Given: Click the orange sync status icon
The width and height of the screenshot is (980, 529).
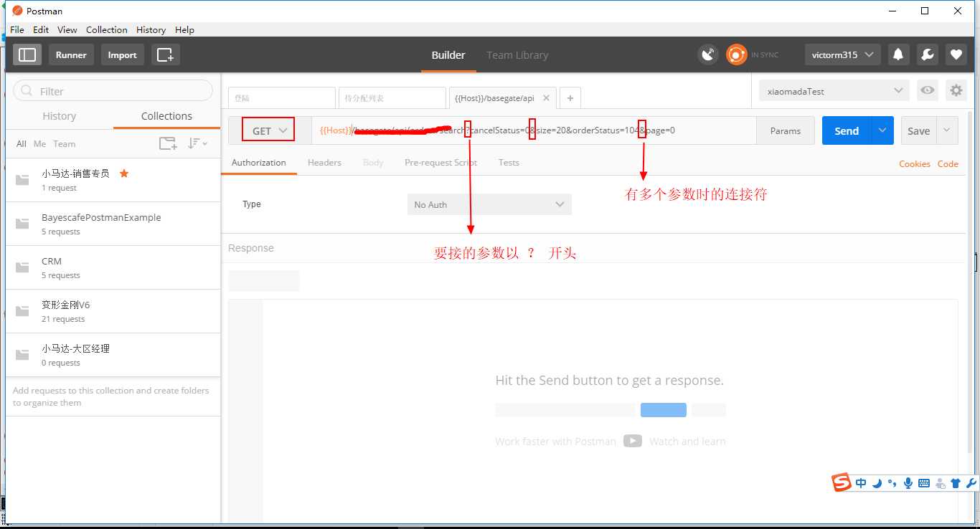Looking at the screenshot, I should coord(736,54).
